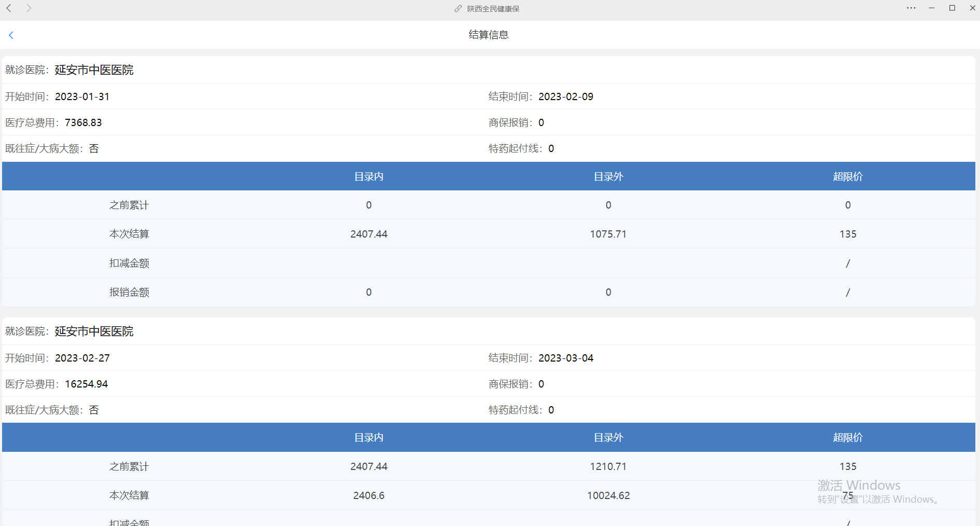Click hospital name of the 2023-02-27 record
980x526 pixels.
tap(94, 331)
